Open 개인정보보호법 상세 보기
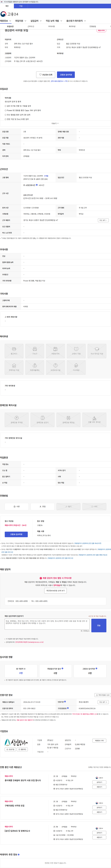 click(55, 591)
